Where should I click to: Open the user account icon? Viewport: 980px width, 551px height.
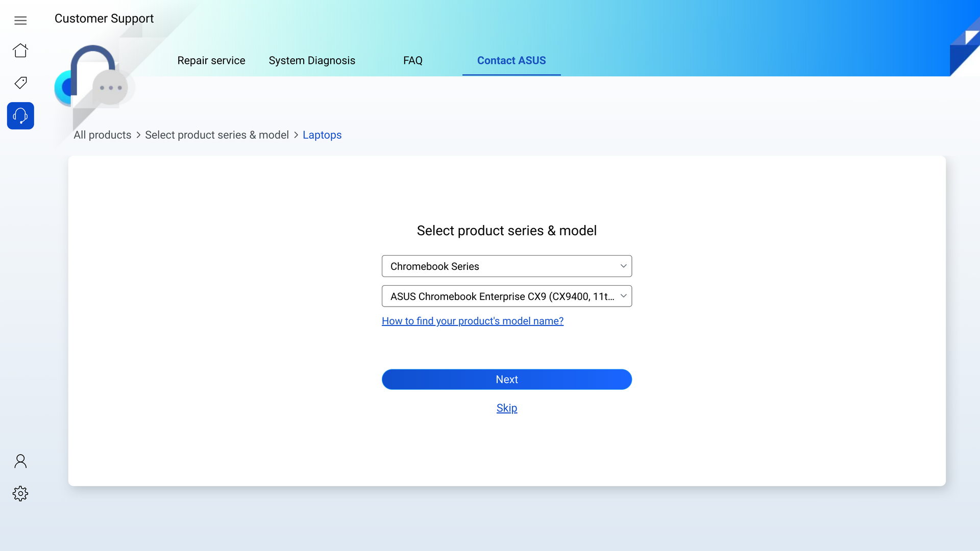tap(20, 461)
